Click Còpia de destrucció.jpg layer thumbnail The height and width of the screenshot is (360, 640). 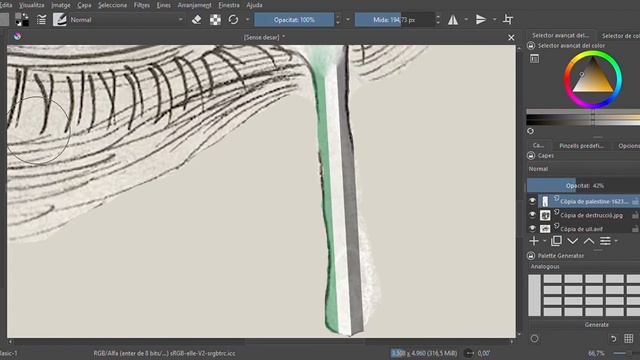click(545, 215)
